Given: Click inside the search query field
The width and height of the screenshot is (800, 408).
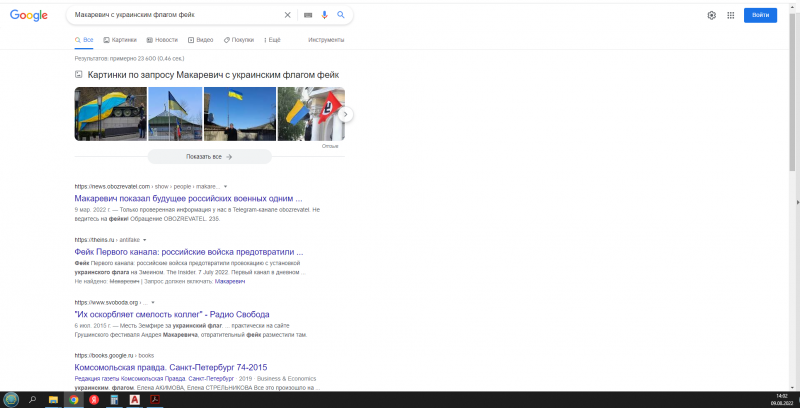Looking at the screenshot, I should tap(176, 15).
